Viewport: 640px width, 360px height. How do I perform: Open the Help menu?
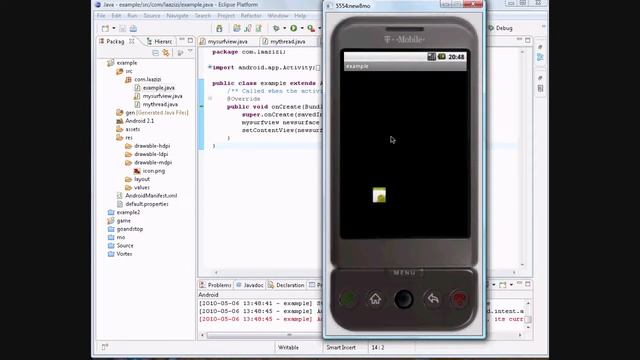pyautogui.click(x=300, y=16)
